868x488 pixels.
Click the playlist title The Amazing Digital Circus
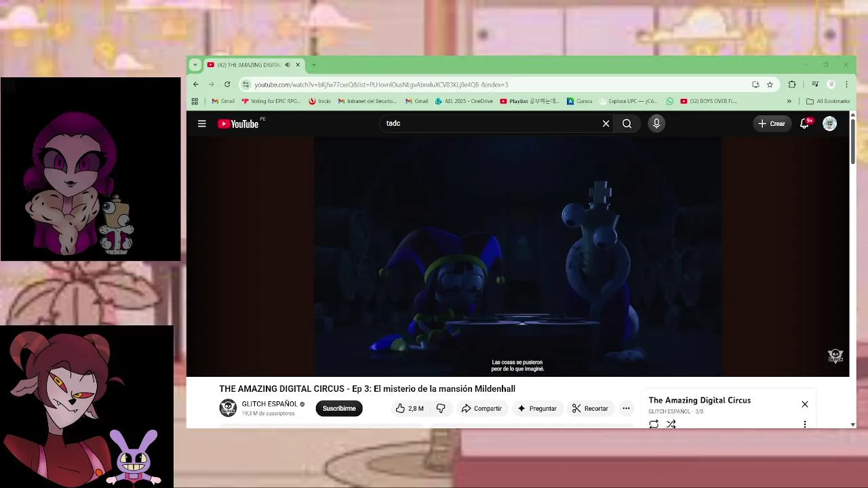[x=700, y=400]
